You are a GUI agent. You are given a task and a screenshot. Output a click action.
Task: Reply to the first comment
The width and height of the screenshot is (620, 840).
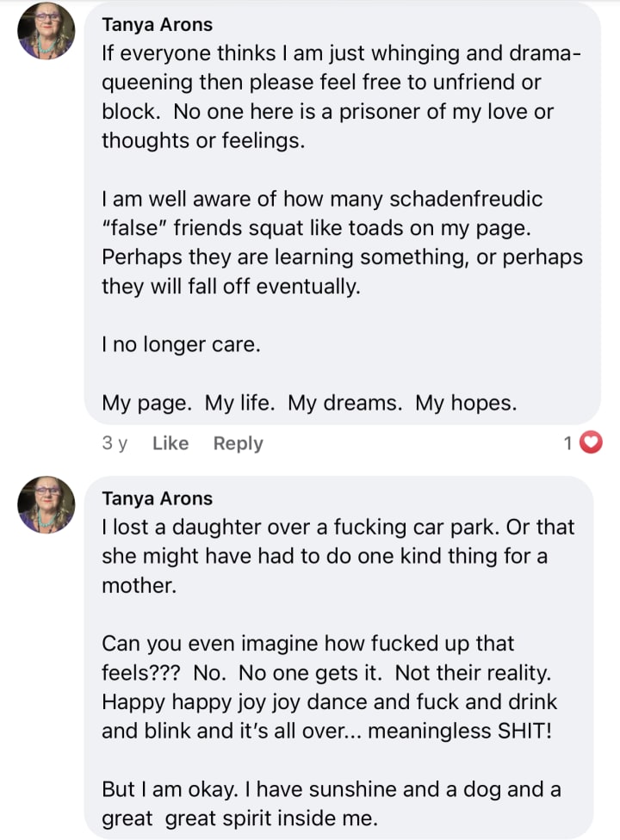(x=238, y=443)
